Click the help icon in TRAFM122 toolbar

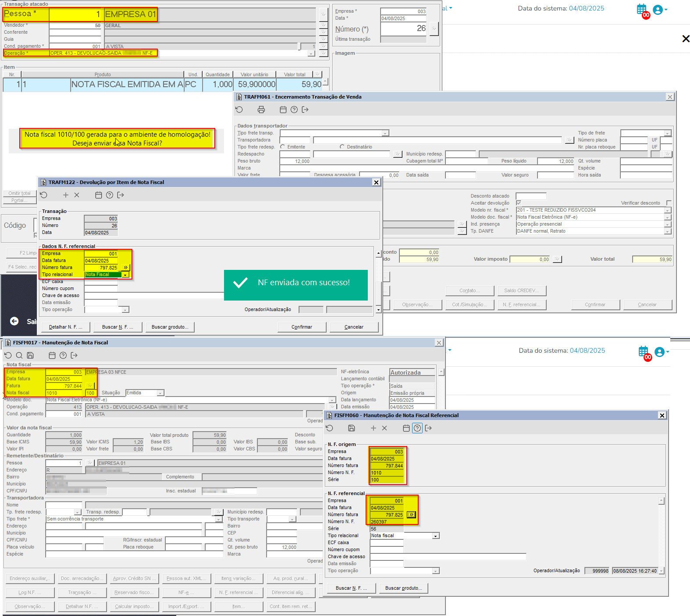point(110,195)
